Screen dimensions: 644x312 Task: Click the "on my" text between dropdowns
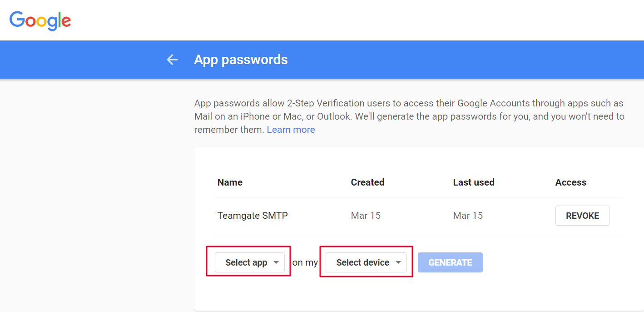tap(305, 262)
